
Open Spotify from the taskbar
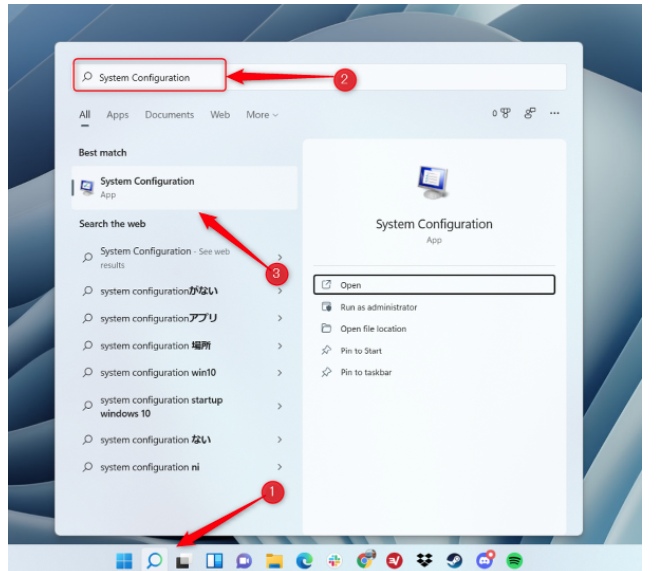pyautogui.click(x=514, y=560)
